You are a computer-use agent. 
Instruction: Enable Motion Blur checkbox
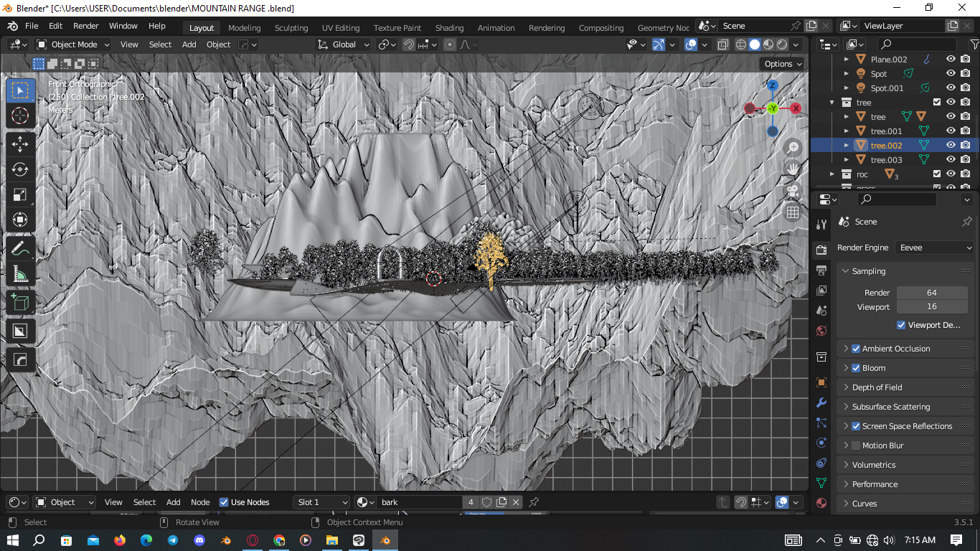[856, 446]
